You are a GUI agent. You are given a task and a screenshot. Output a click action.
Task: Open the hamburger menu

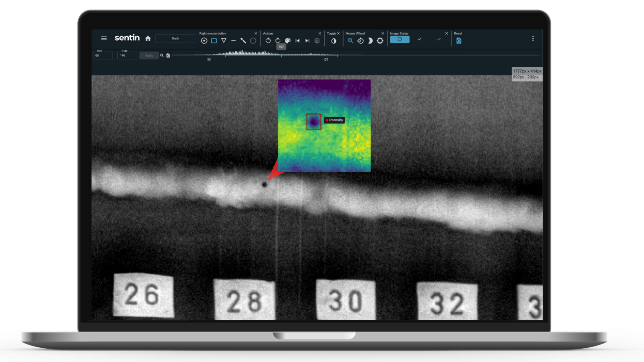[x=104, y=38]
